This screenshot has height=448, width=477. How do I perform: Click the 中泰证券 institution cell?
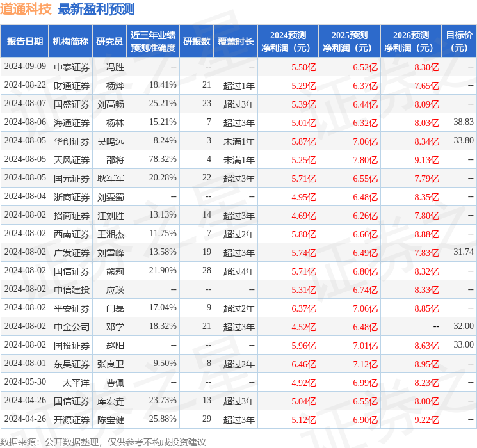point(72,67)
